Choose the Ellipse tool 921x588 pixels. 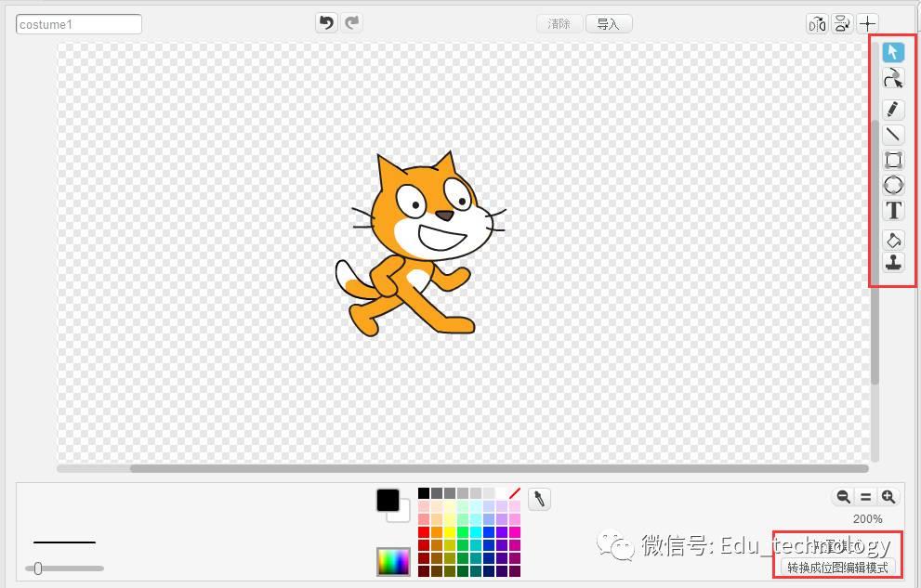893,185
